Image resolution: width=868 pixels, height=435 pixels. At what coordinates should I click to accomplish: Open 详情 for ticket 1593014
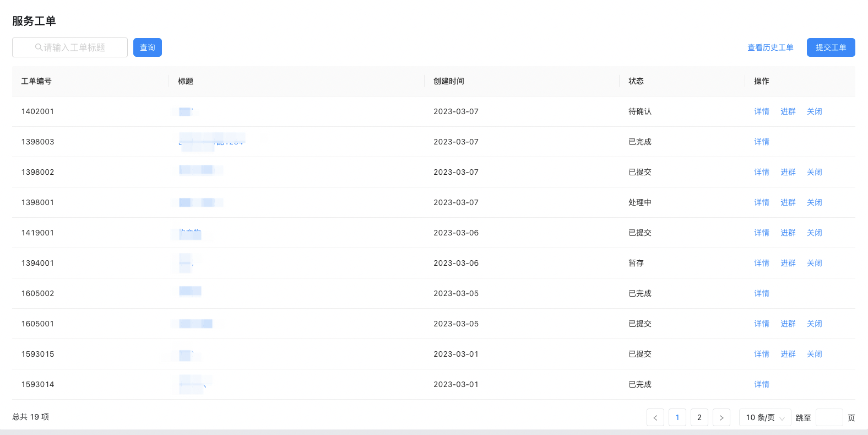(x=762, y=384)
